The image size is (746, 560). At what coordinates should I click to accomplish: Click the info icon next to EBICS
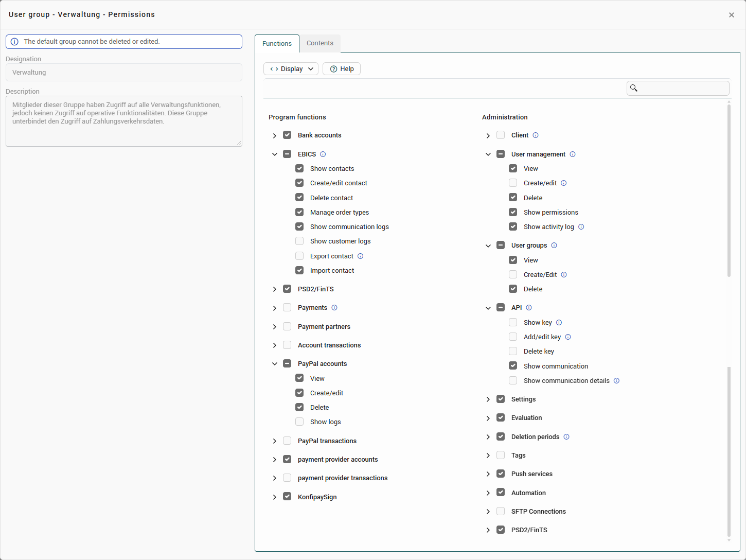coord(323,154)
